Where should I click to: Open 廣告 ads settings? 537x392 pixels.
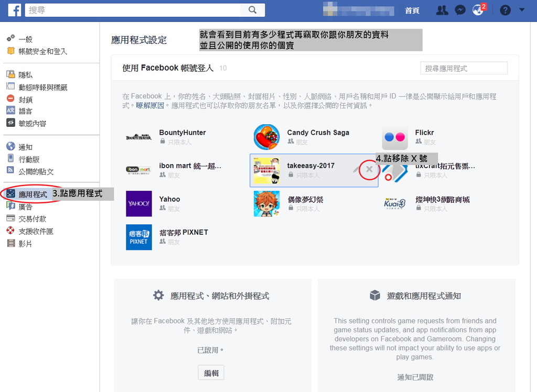[x=25, y=207]
